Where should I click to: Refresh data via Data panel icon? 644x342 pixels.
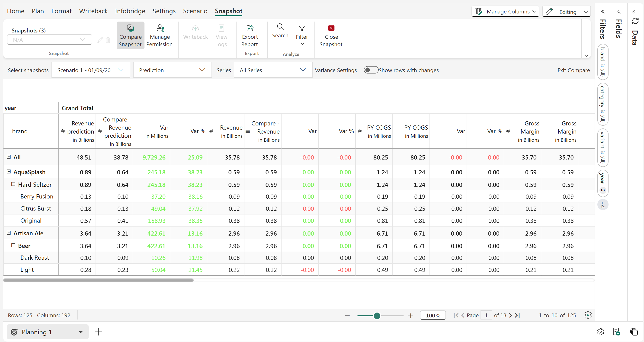635,21
